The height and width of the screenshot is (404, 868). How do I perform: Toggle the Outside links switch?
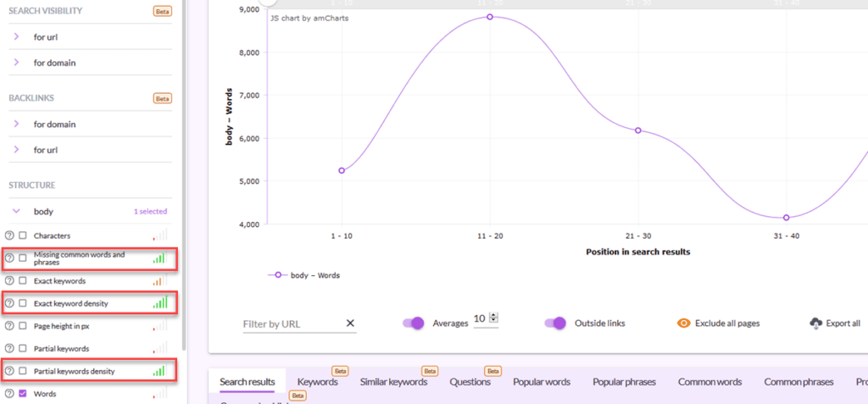555,324
